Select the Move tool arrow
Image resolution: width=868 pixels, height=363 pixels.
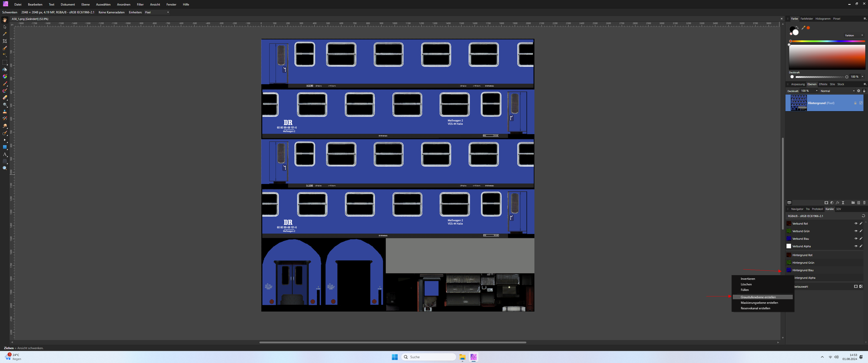click(x=5, y=27)
